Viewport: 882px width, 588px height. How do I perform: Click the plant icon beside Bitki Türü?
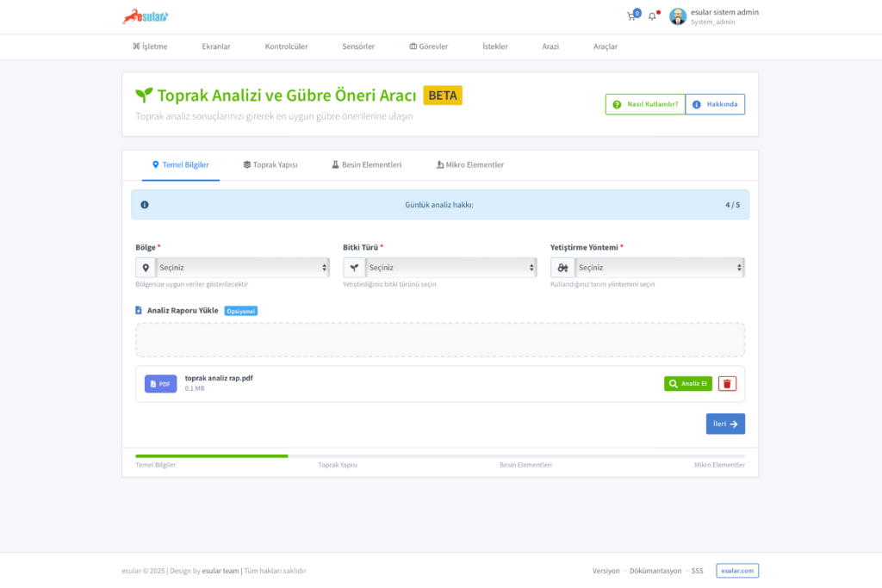tap(354, 268)
